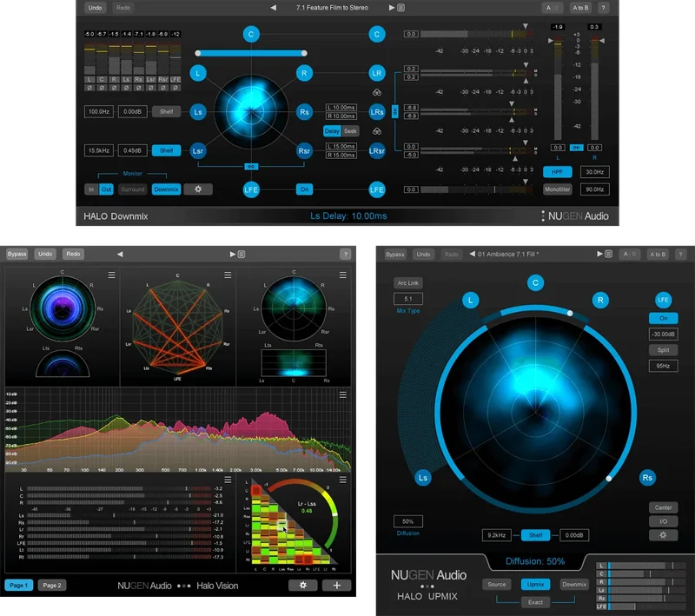Add a page with plus button
The height and width of the screenshot is (616, 695).
tap(337, 586)
